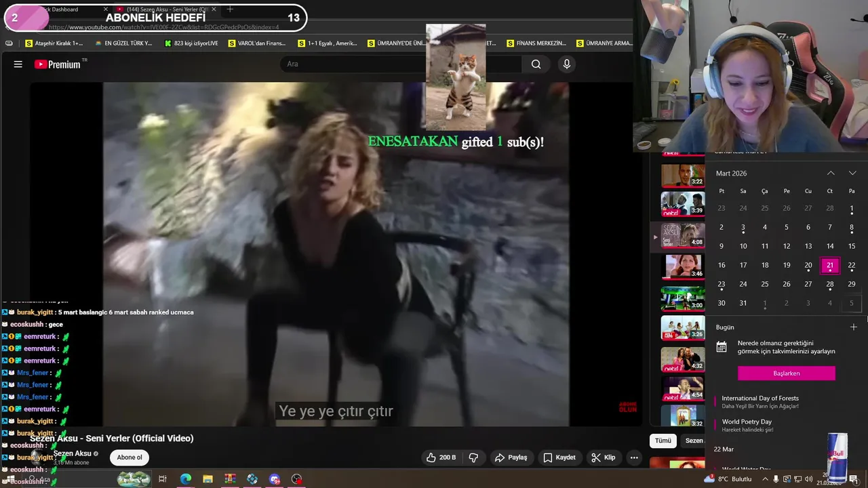Open Mart 2026 month picker
868x488 pixels.
point(731,174)
